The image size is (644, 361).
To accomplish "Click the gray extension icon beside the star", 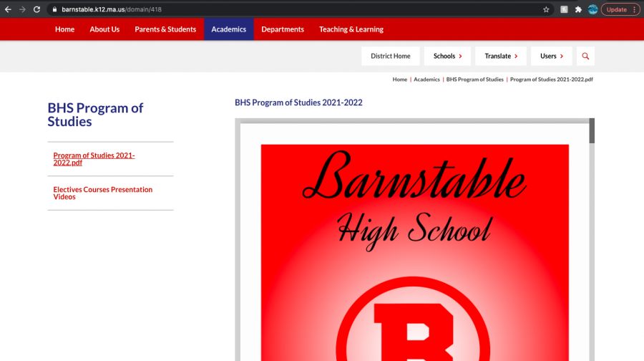I will (564, 9).
